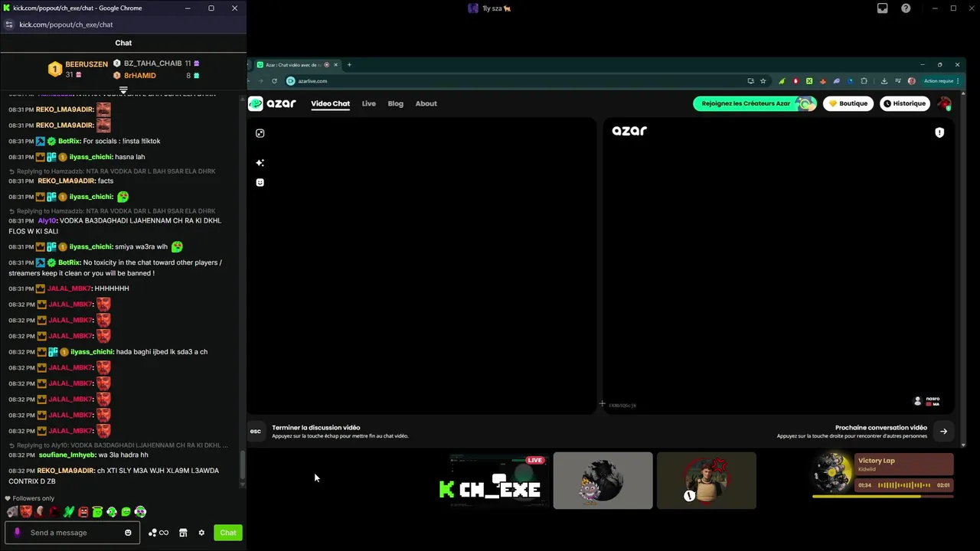
Task: Click the Aly10 username in chat
Action: click(47, 221)
